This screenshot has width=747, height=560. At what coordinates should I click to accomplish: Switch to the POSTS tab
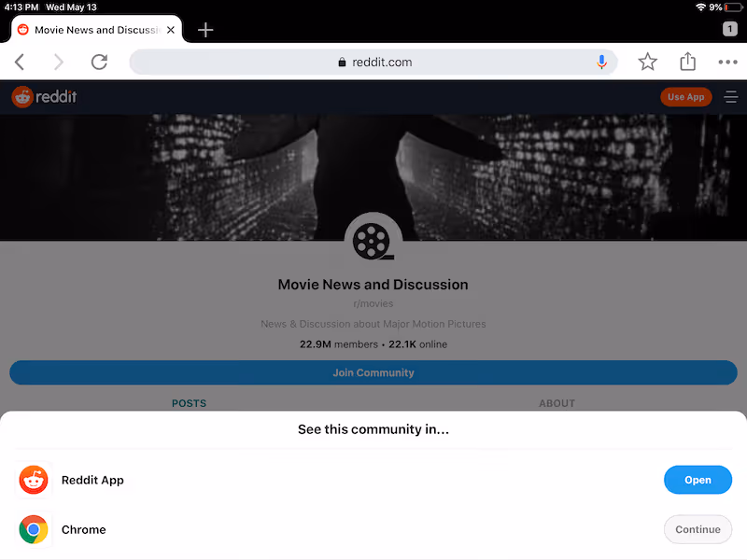click(x=189, y=403)
